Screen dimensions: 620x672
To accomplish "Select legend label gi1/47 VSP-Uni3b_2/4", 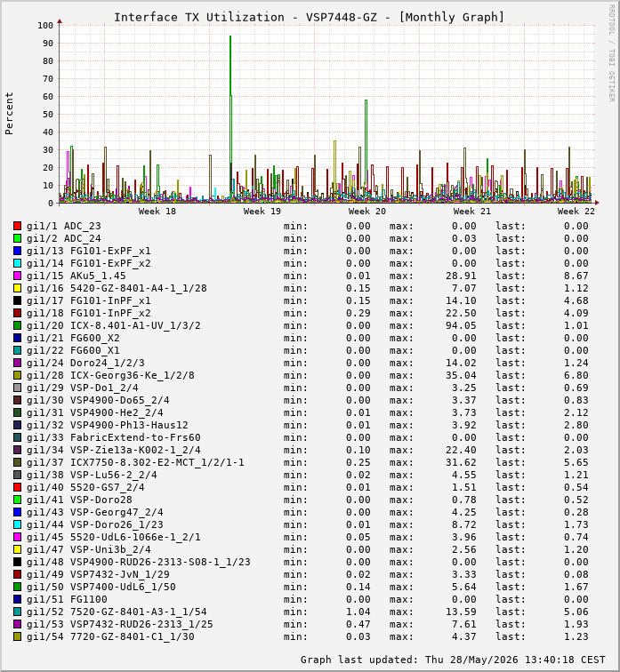I will (x=88, y=549).
